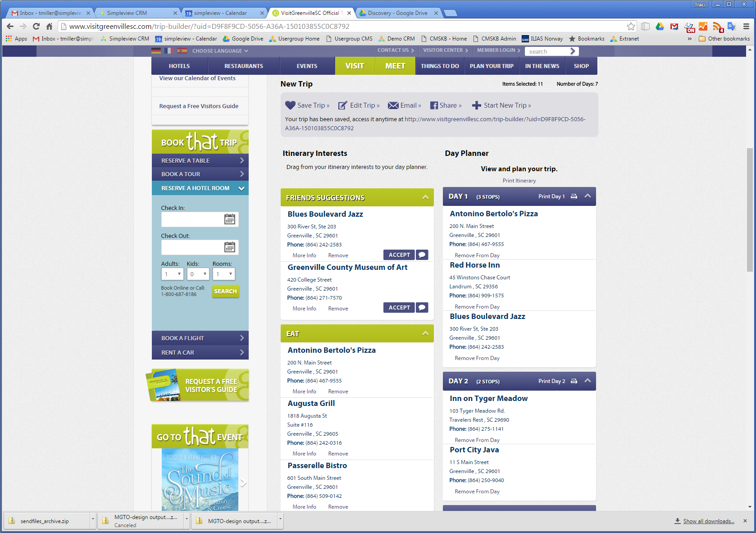Click comment bubble for Greenville County Museum
The width and height of the screenshot is (756, 533).
(422, 307)
